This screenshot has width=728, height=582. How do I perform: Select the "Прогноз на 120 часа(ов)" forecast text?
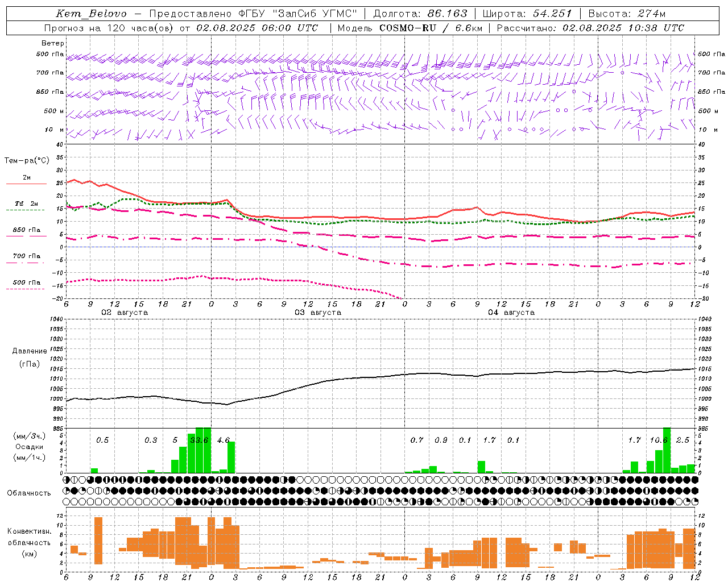(110, 28)
